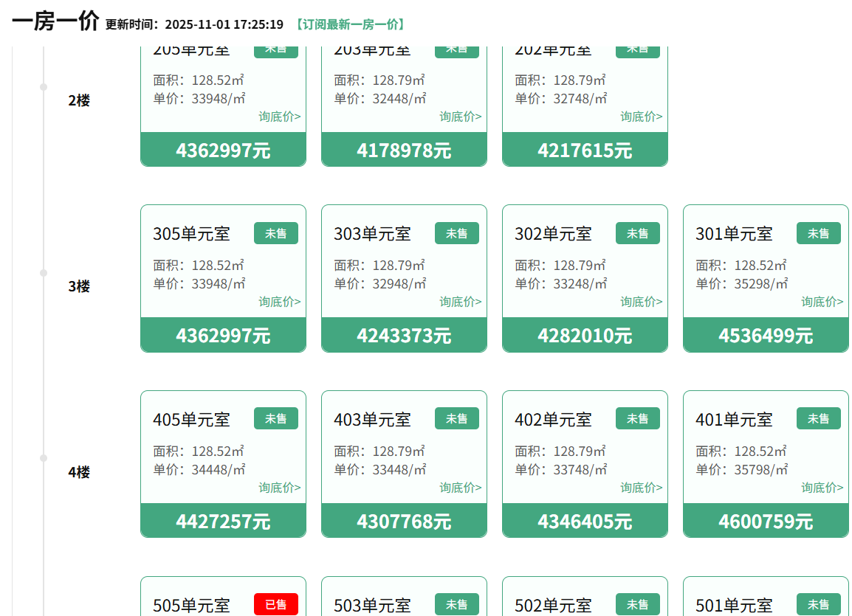Click 询底价 on the 402单元室 card
Image resolution: width=852 pixels, height=616 pixels.
tap(641, 488)
